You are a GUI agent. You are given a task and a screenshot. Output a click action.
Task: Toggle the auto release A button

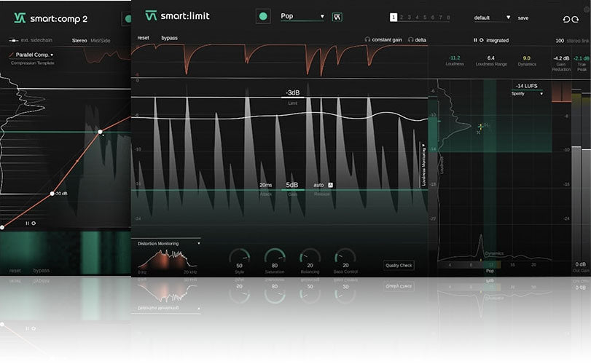[331, 185]
